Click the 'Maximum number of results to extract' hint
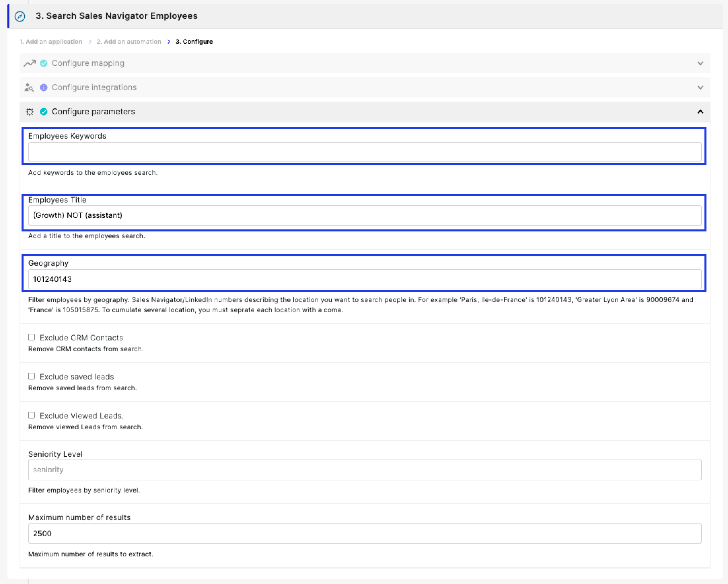The width and height of the screenshot is (728, 584). [91, 554]
